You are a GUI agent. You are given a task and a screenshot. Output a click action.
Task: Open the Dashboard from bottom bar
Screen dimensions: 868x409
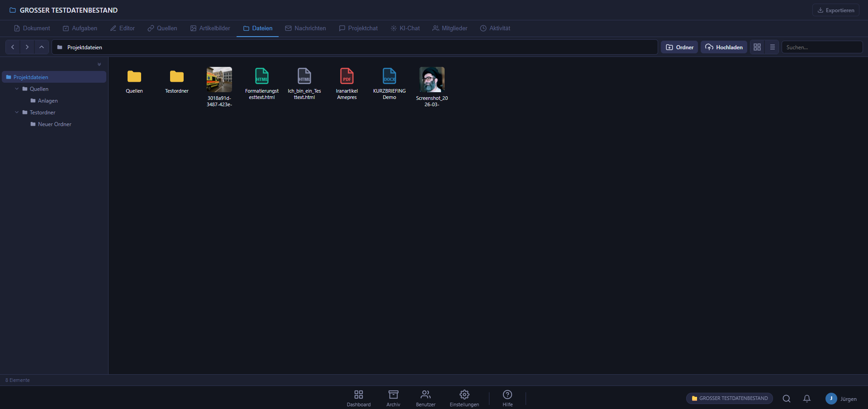(359, 398)
